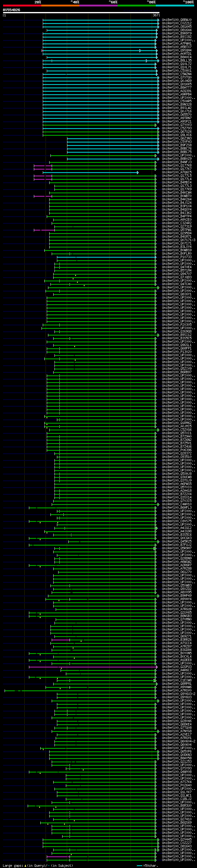
Task: Click label UniRef100_A7NYG8
Action: (176, 731)
